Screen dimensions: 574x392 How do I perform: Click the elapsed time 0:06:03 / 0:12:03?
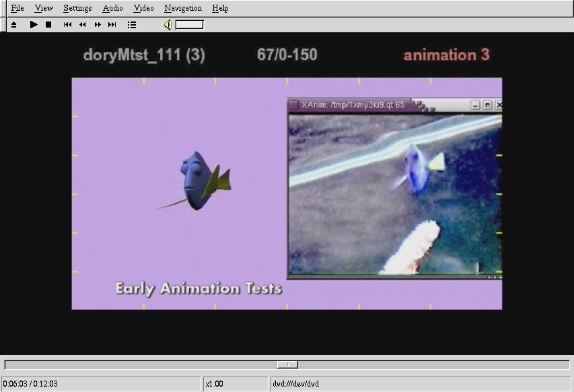[x=30, y=383]
